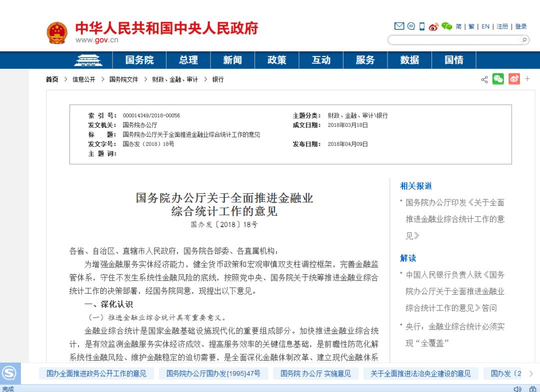The width and height of the screenshot is (540, 392).
Task: Click the 注册 register link
Action: pyautogui.click(x=502, y=26)
